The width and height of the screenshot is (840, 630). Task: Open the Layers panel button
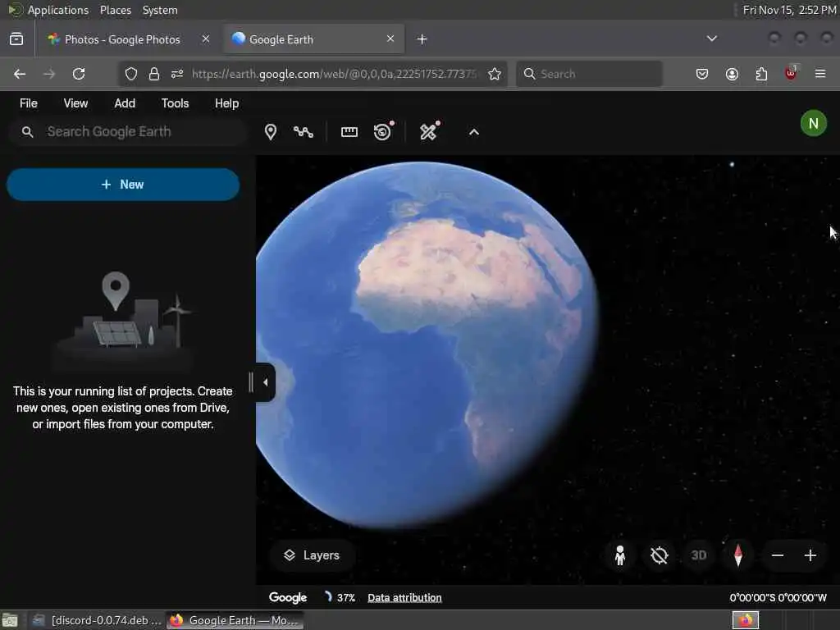(x=311, y=555)
